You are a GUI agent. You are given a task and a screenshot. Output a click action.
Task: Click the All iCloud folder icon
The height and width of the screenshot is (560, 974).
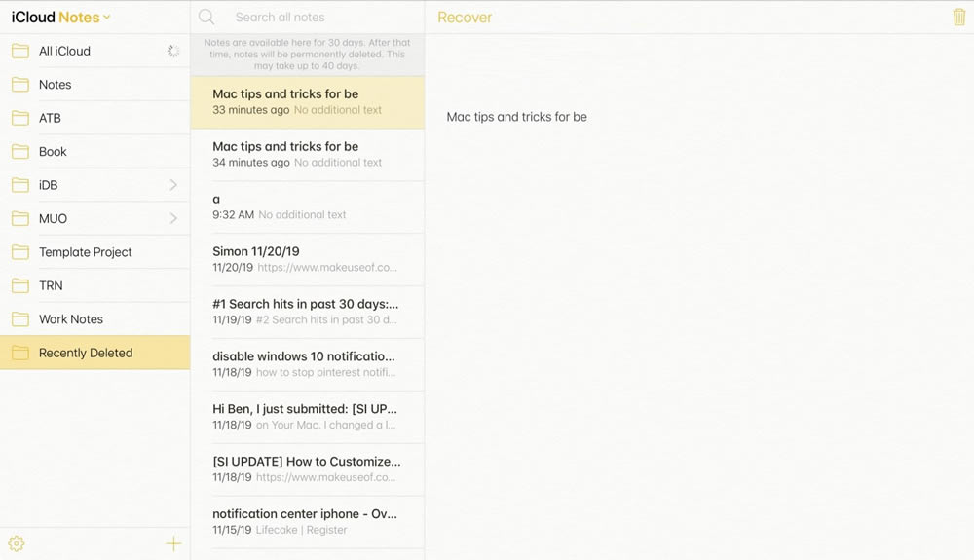click(20, 51)
